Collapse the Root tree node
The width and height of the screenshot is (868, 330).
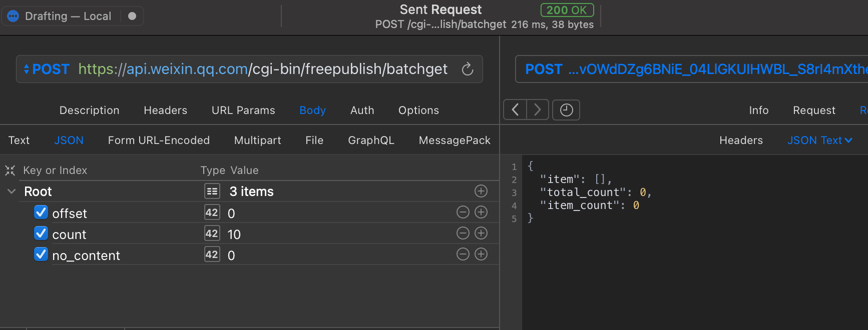(12, 191)
